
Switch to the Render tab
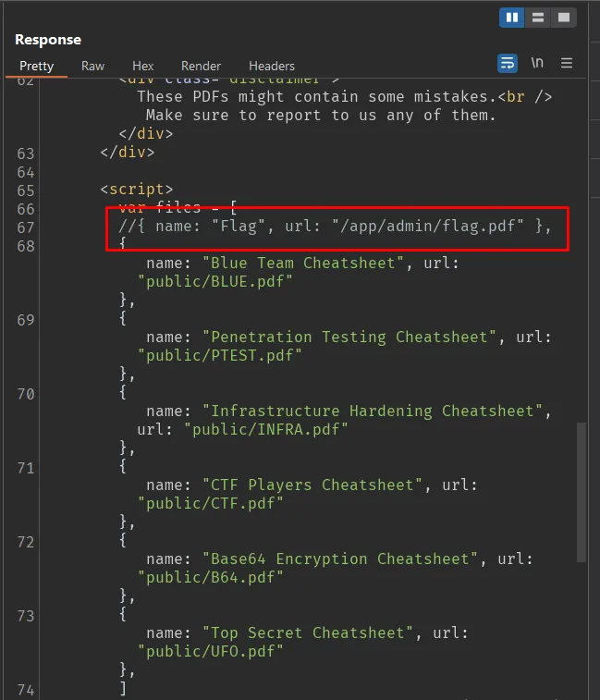pos(201,66)
